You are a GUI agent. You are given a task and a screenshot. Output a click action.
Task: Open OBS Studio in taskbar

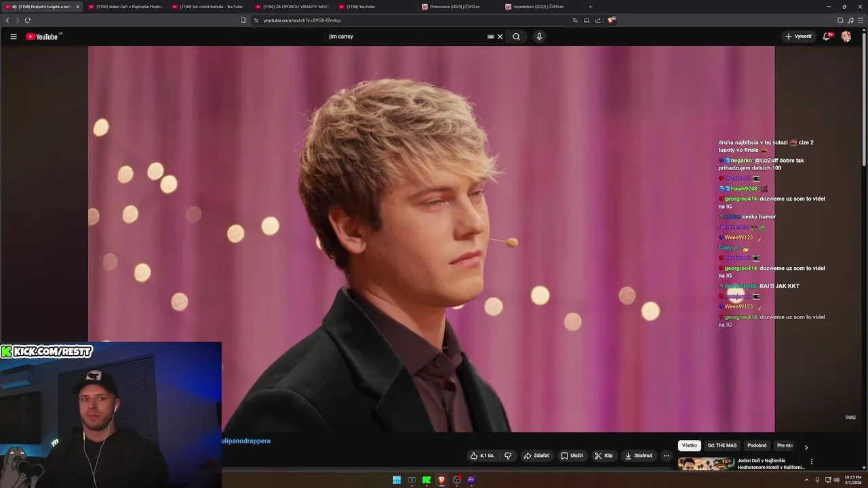tap(457, 480)
